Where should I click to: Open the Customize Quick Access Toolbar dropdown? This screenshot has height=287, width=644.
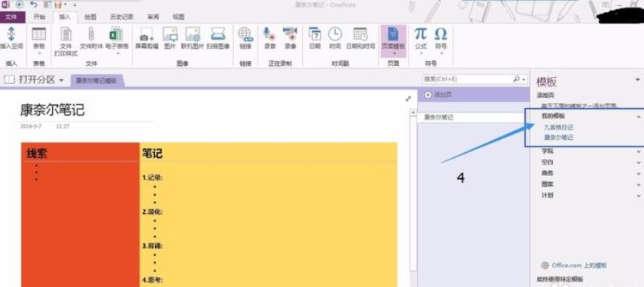75,5
